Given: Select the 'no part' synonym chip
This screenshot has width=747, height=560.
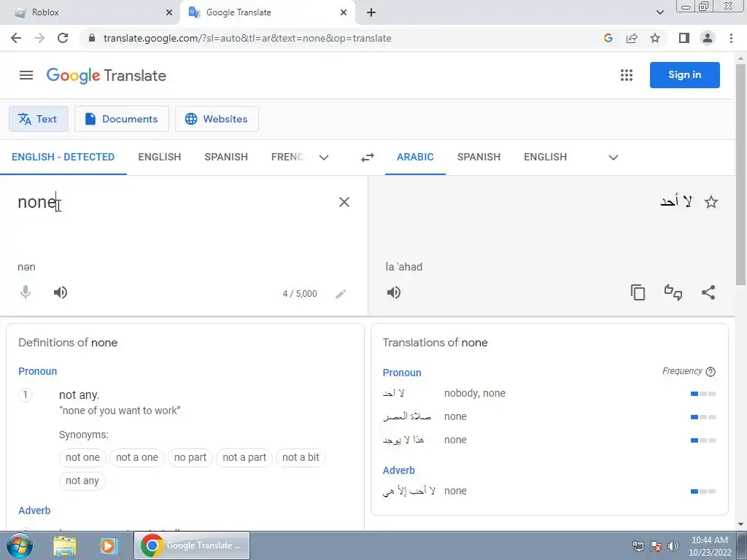Looking at the screenshot, I should 190,458.
